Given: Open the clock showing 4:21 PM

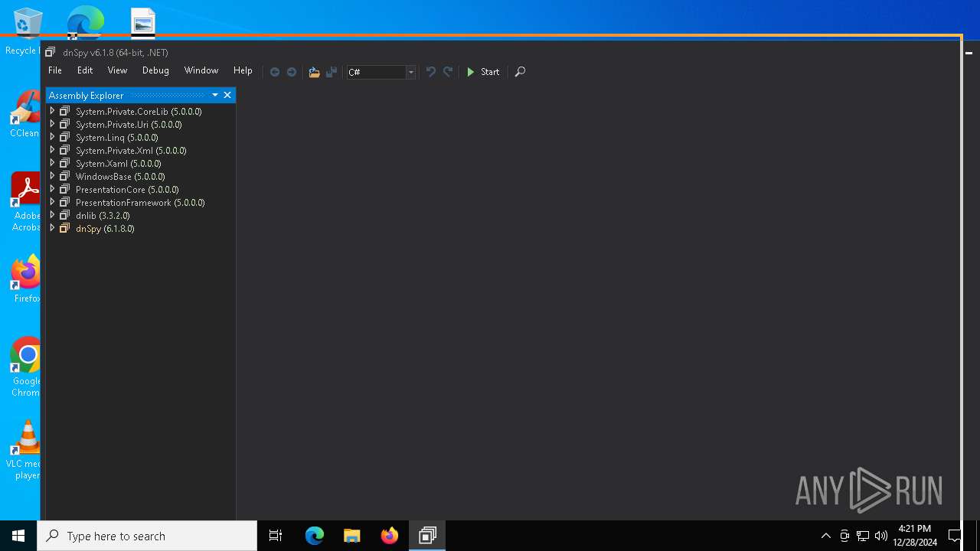Looking at the screenshot, I should [914, 535].
